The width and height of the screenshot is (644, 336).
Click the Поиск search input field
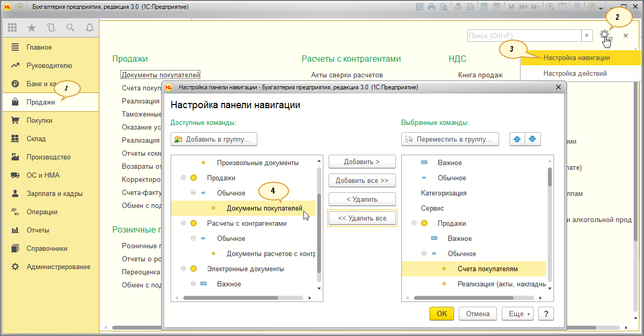click(x=524, y=36)
